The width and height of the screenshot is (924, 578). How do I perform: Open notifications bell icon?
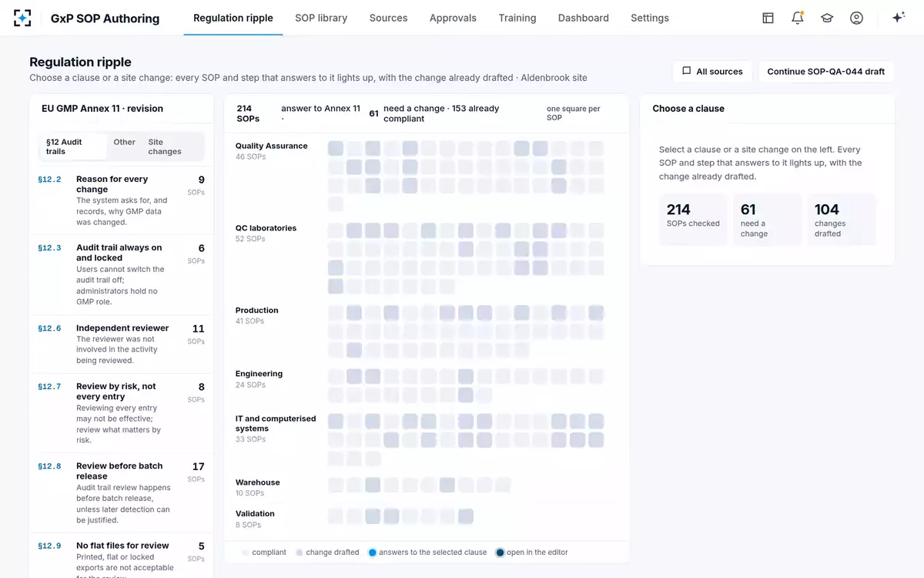(x=798, y=18)
